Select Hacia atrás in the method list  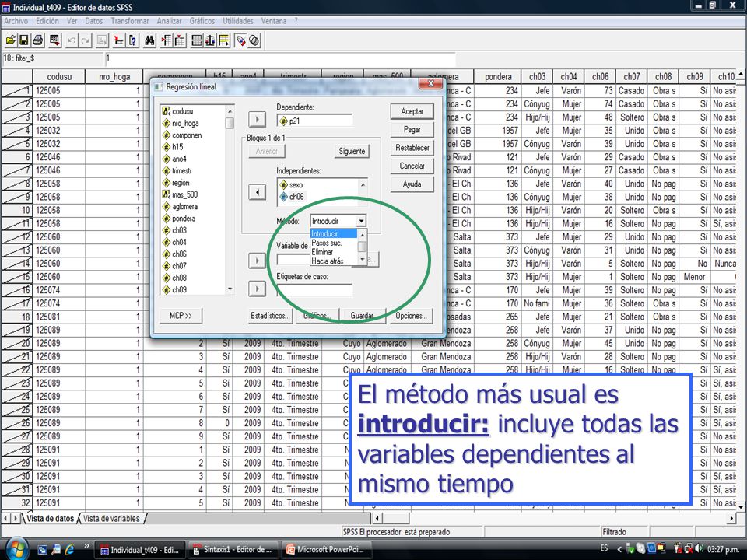(x=334, y=261)
